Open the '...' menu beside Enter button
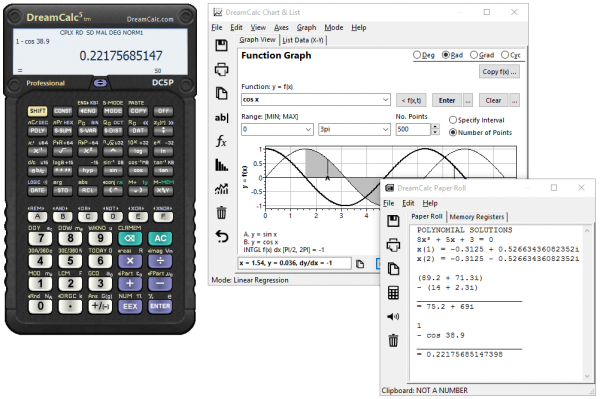 [468, 101]
